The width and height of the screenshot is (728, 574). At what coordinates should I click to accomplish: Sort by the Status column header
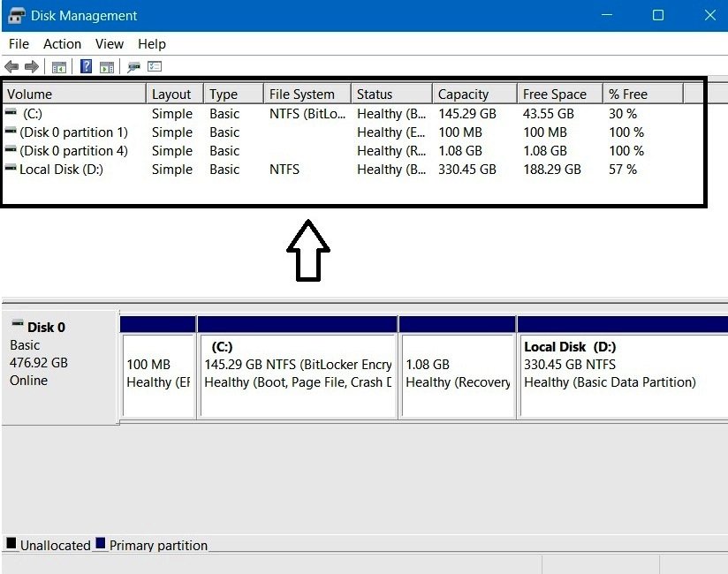click(x=392, y=94)
